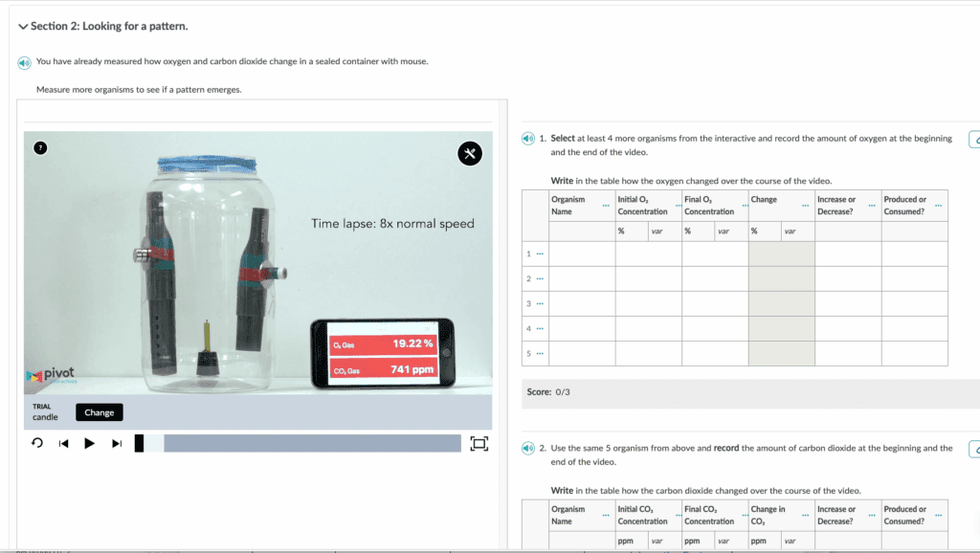The image size is (980, 553).
Task: Play audio for question 2 instructions
Action: pyautogui.click(x=527, y=448)
